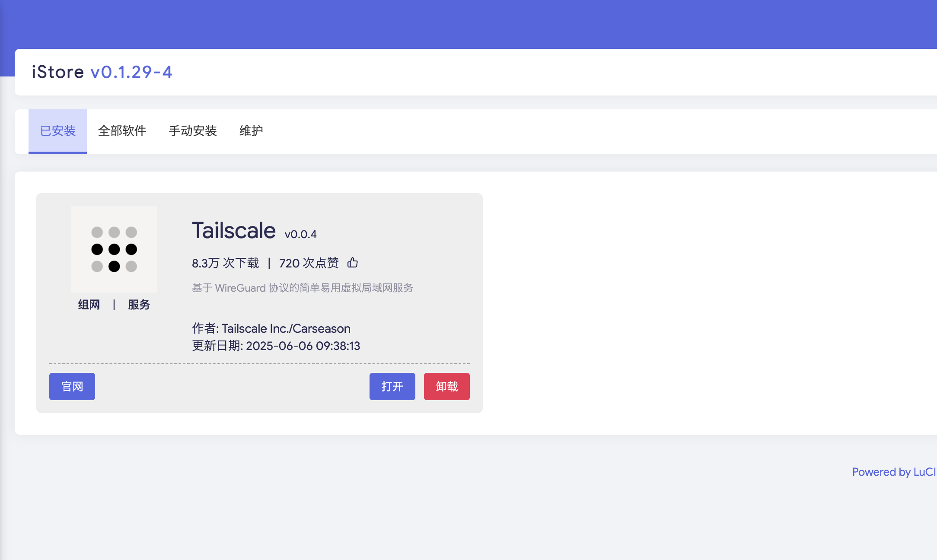
Task: Open the 全部软件 tab
Action: [122, 131]
